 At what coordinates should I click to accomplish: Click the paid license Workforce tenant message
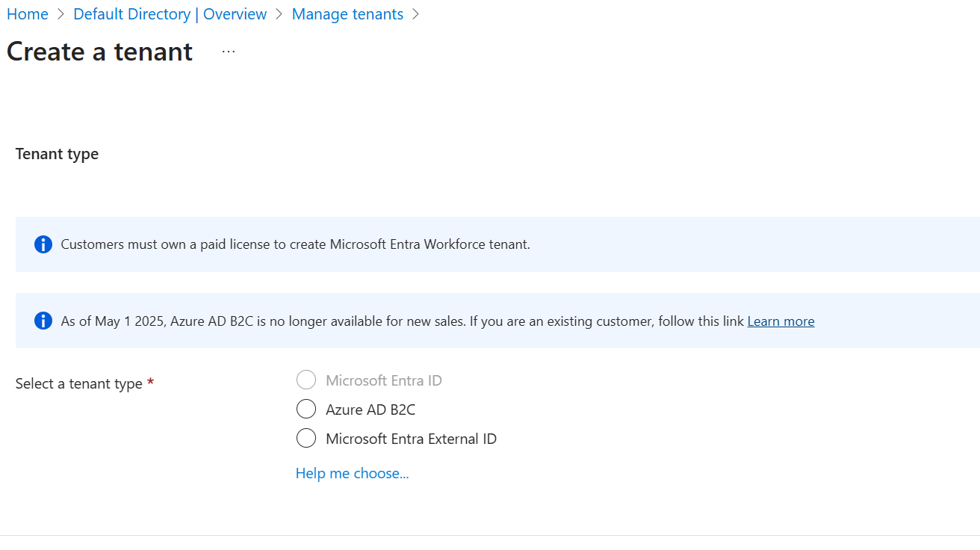[x=296, y=244]
